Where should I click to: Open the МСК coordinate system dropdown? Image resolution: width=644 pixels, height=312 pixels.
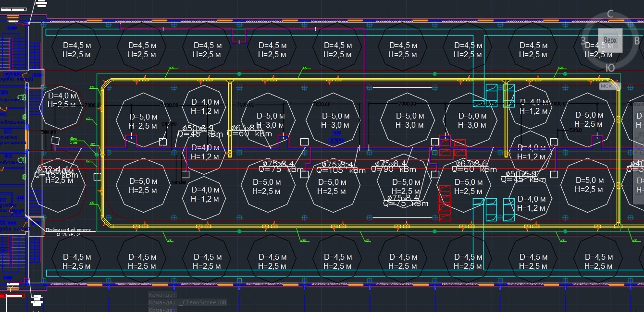609,86
